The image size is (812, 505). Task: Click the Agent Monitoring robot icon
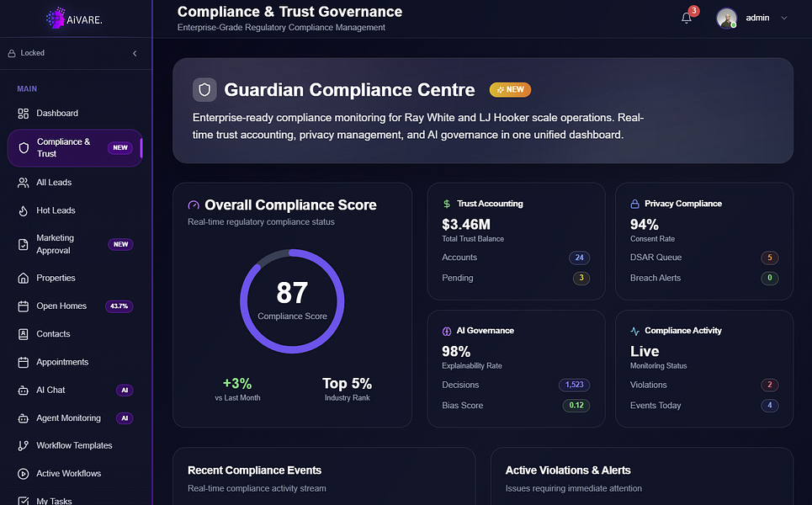click(x=24, y=418)
